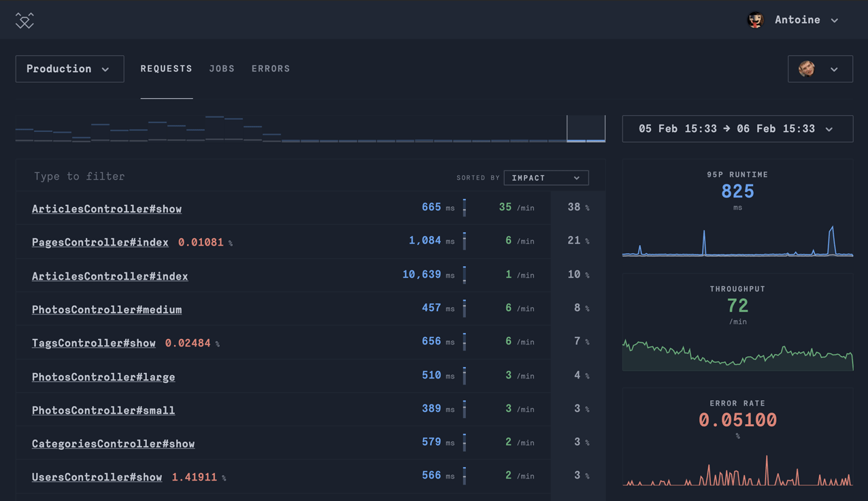
Task: Click the 389 ms runtime value
Action: tap(438, 408)
